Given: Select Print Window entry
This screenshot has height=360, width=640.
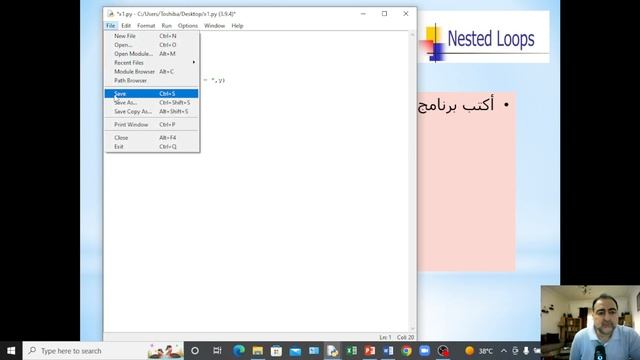Looking at the screenshot, I should (x=151, y=125).
